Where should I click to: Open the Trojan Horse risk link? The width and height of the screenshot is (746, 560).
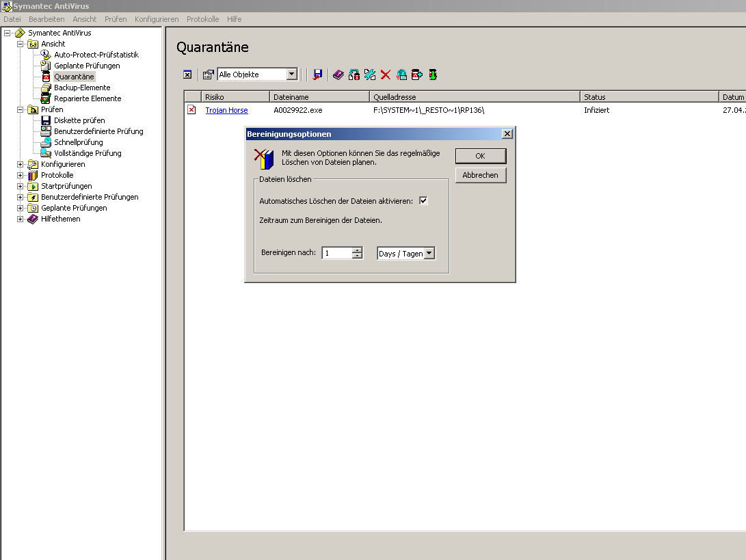click(226, 110)
